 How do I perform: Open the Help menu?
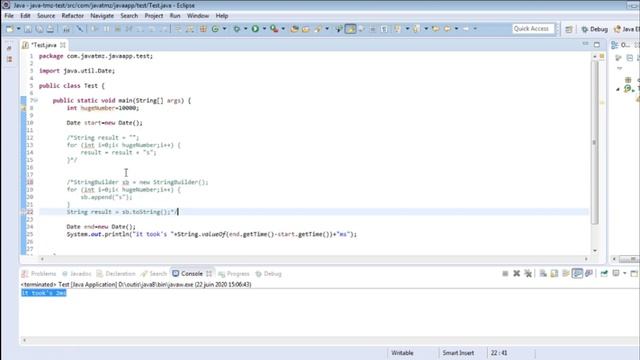pos(222,16)
